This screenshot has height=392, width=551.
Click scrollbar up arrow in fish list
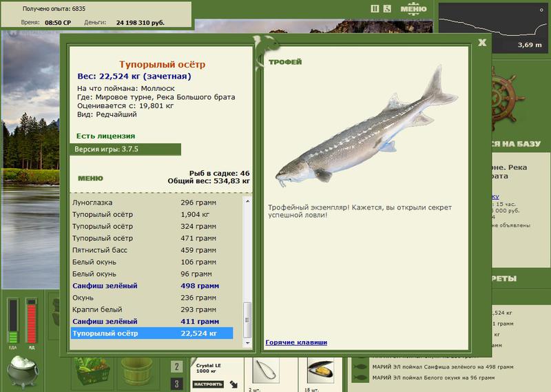tap(247, 201)
